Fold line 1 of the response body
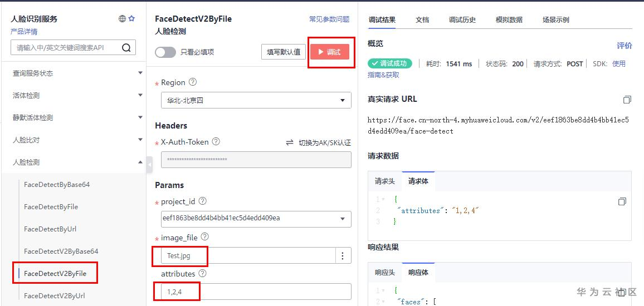This screenshot has width=644, height=306. [383, 290]
